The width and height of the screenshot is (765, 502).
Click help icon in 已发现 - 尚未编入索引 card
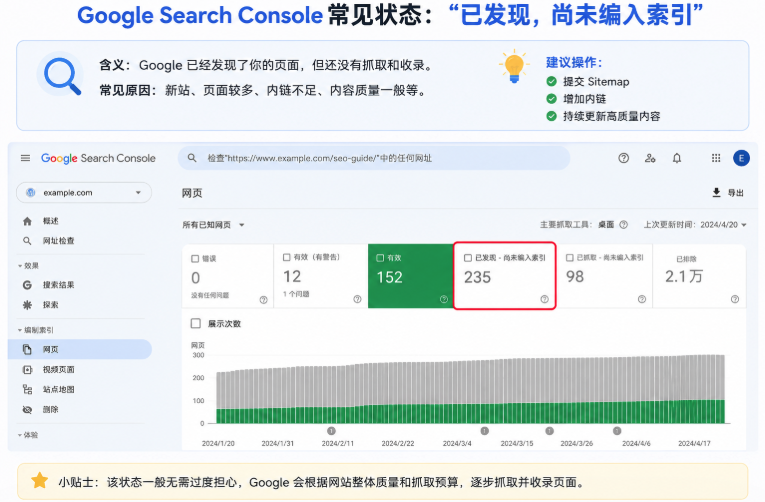point(544,299)
